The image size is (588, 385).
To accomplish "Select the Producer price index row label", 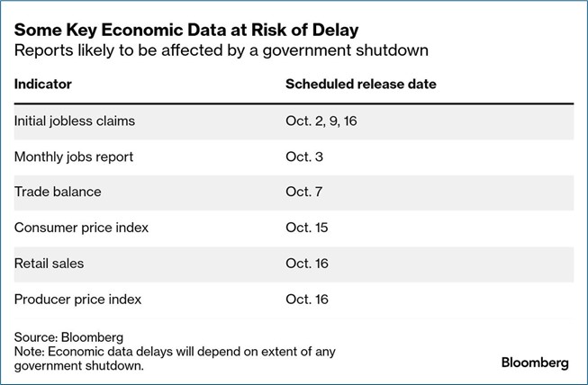I will pyautogui.click(x=77, y=298).
